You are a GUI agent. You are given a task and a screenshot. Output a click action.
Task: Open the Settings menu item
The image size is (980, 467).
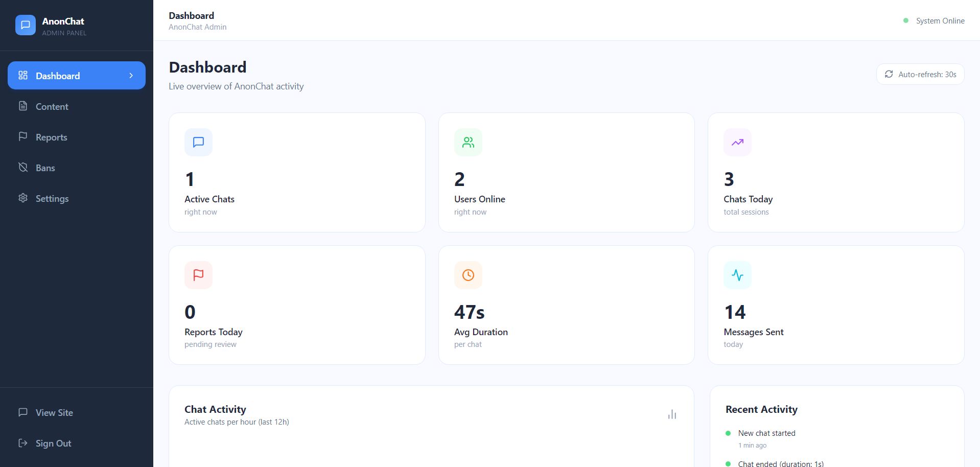[x=52, y=198]
